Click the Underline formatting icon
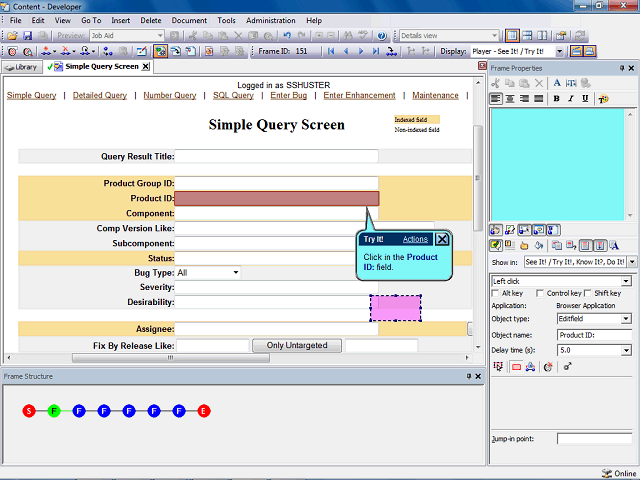The height and width of the screenshot is (480, 640). click(x=585, y=99)
